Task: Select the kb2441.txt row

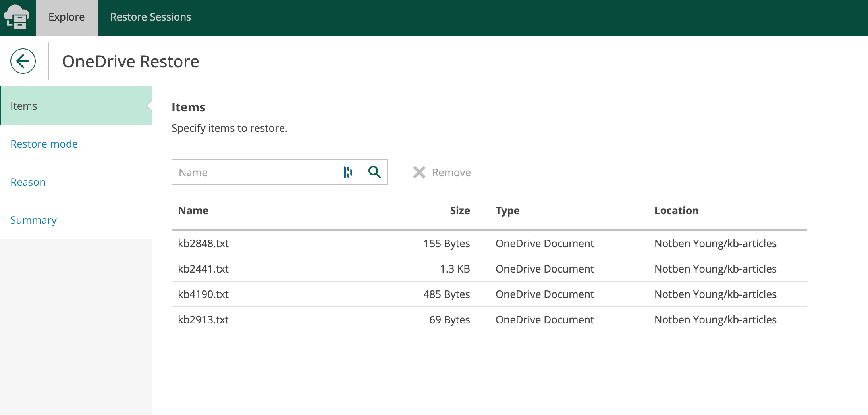Action: coord(489,269)
